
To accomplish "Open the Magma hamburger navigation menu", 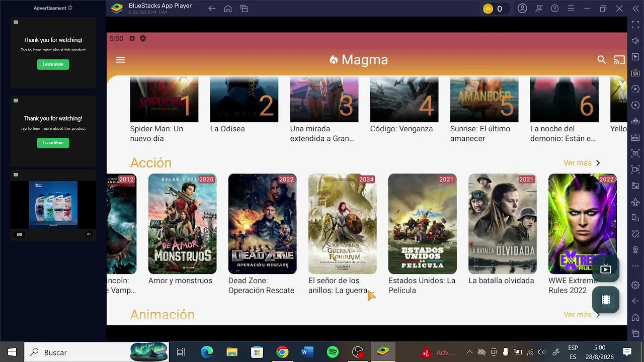I will pyautogui.click(x=120, y=60).
